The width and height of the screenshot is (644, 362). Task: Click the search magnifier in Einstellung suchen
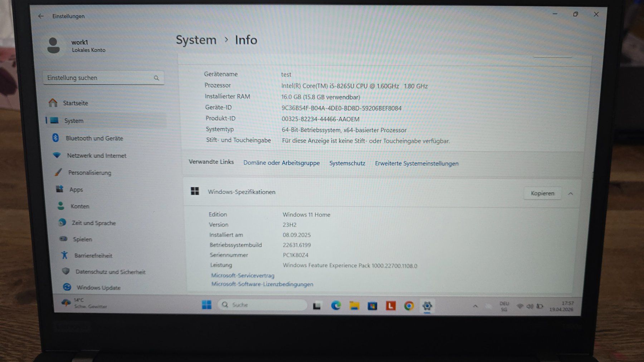156,78
